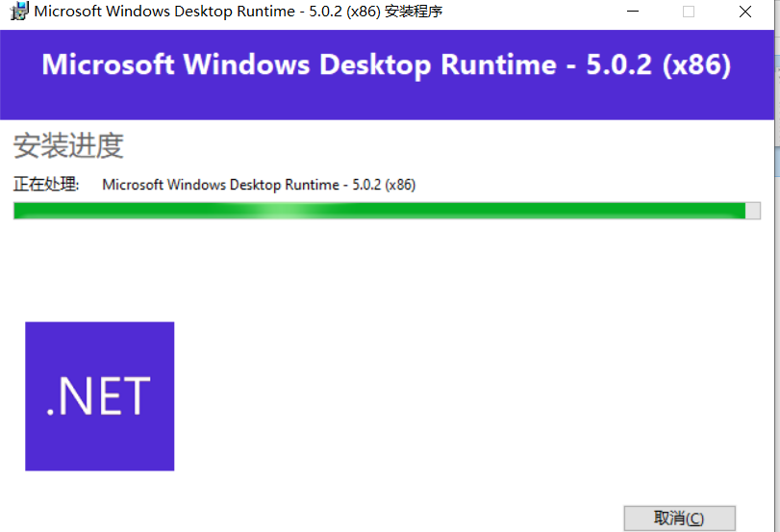The height and width of the screenshot is (532, 780).
Task: Minimize the installer window
Action: [x=633, y=11]
